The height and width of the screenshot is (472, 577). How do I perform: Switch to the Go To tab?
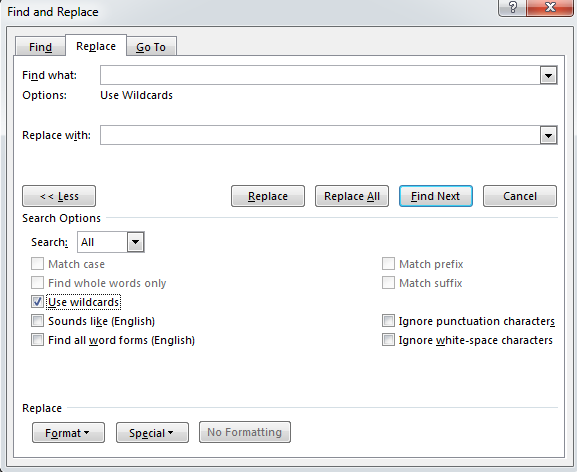[151, 47]
